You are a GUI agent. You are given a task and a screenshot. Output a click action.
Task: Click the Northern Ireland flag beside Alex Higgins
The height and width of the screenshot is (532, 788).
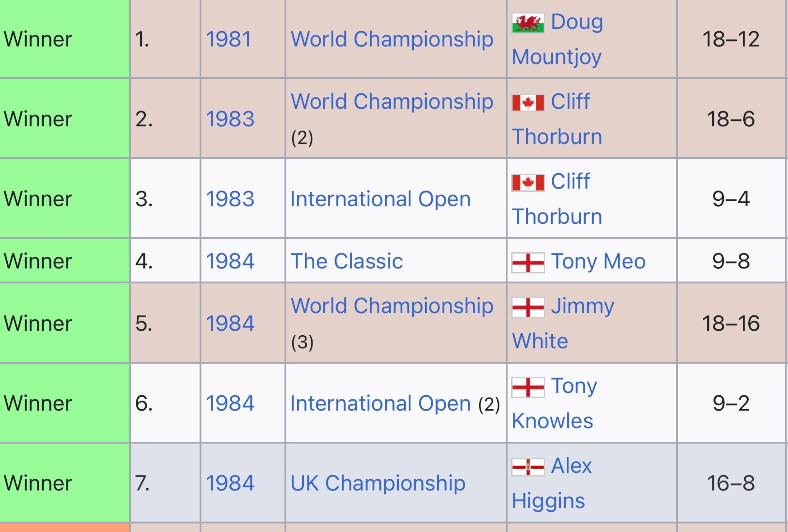tap(527, 467)
